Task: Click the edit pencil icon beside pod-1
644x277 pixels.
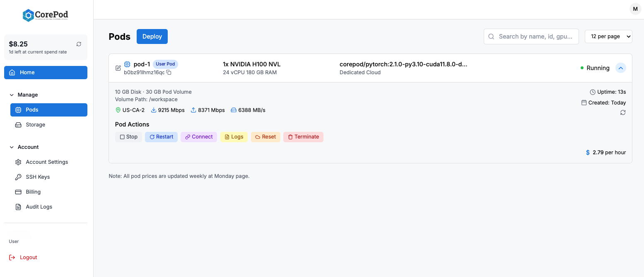Action: coord(118,68)
